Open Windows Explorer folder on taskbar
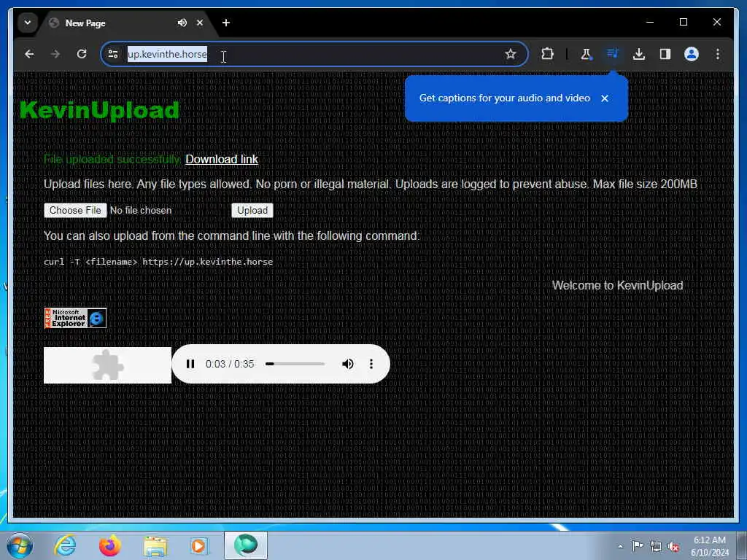This screenshot has width=747, height=560. (x=155, y=545)
